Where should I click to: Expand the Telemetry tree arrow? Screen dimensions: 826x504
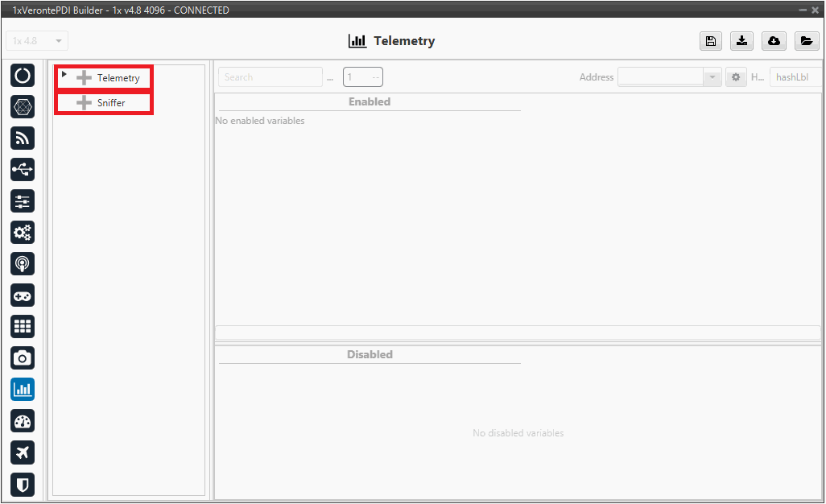[x=64, y=75]
